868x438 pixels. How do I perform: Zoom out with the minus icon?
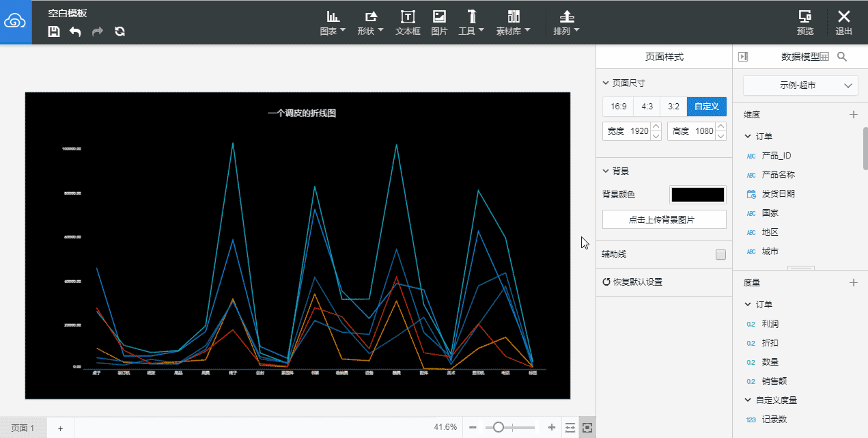click(x=473, y=427)
